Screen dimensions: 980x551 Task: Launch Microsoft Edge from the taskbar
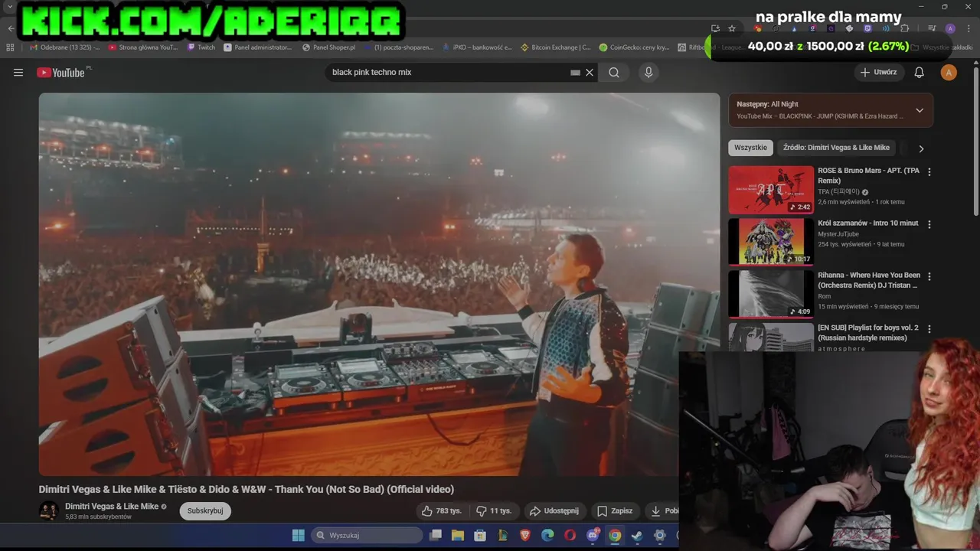[x=547, y=535]
